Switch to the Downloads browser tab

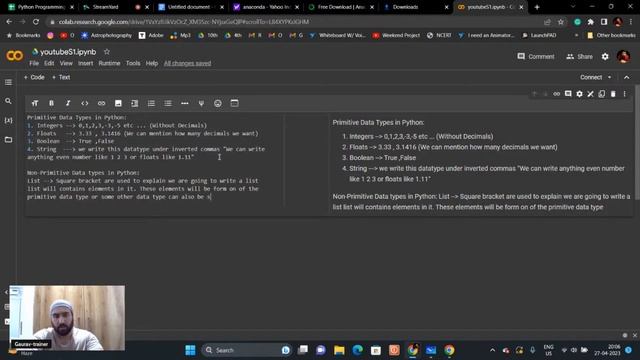(x=415, y=7)
